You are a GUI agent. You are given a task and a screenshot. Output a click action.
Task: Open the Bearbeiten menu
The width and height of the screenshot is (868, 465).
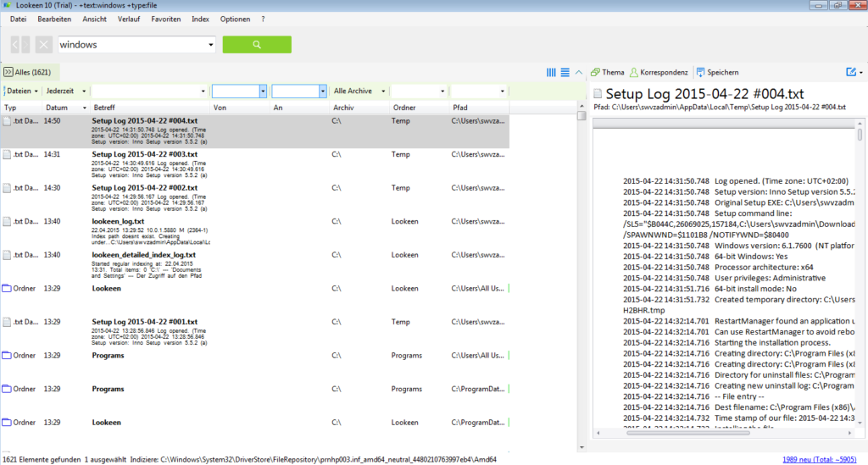click(x=54, y=19)
